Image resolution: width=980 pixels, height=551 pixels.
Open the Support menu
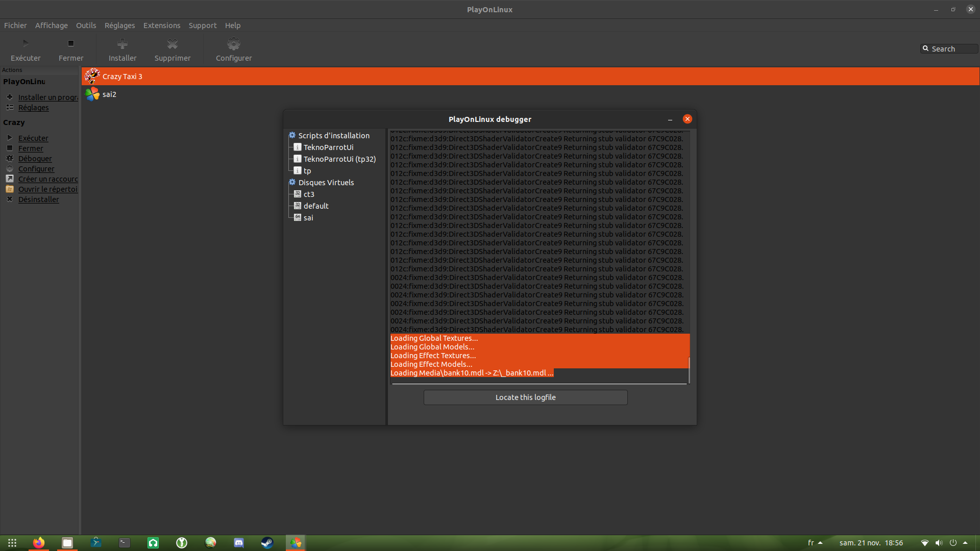coord(203,26)
